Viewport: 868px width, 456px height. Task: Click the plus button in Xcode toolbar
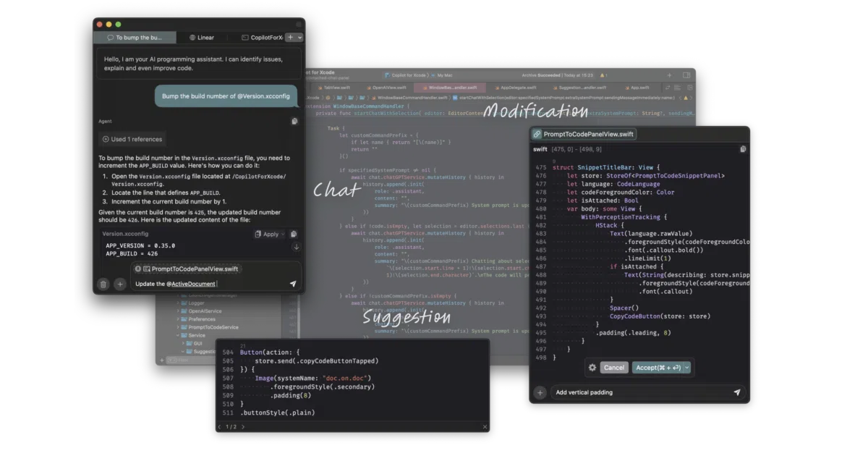pyautogui.click(x=670, y=75)
